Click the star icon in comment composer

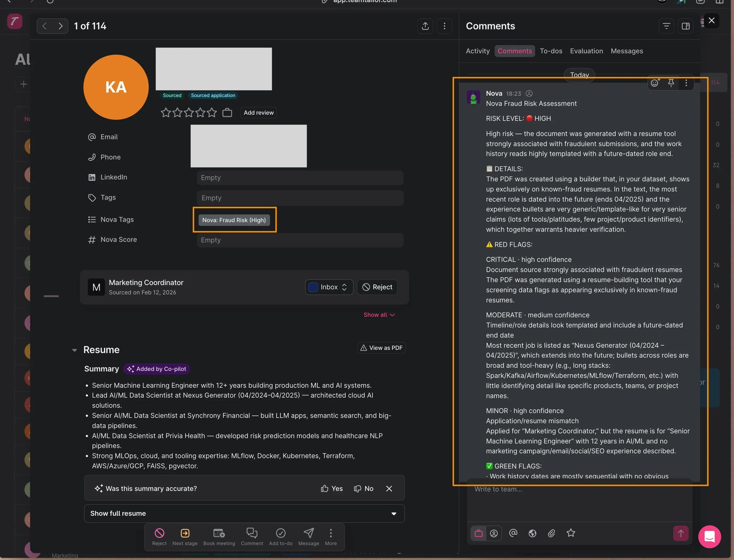click(571, 533)
